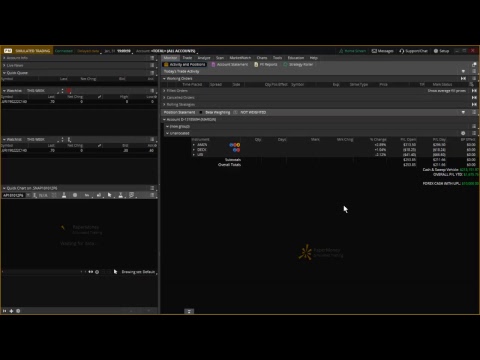The image size is (480, 360).
Task: Open the Messages envelope icon
Action: (x=382, y=51)
